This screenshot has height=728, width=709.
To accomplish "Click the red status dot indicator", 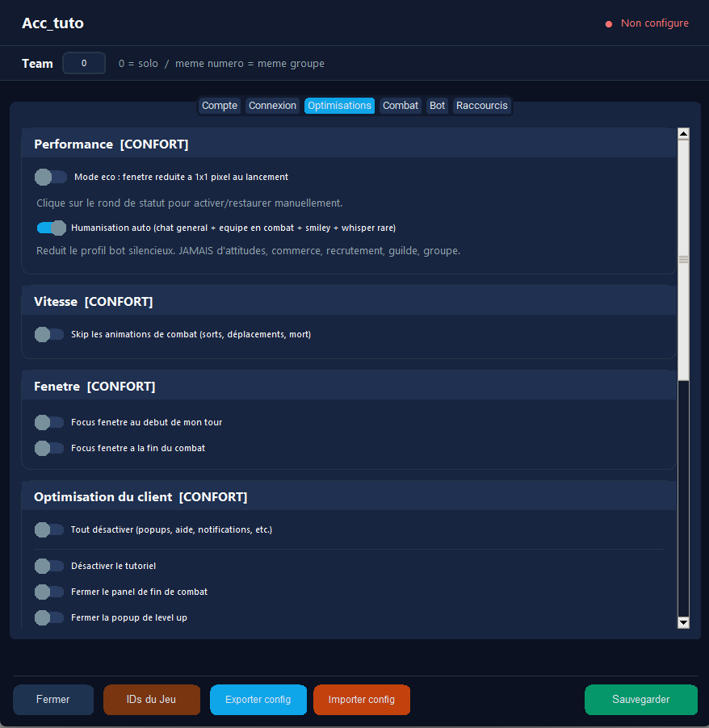I will tap(609, 24).
